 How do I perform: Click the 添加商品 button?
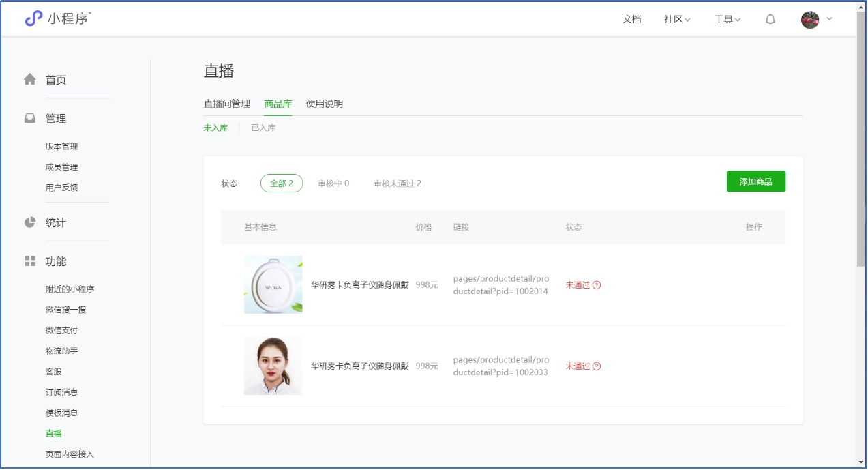pos(756,181)
